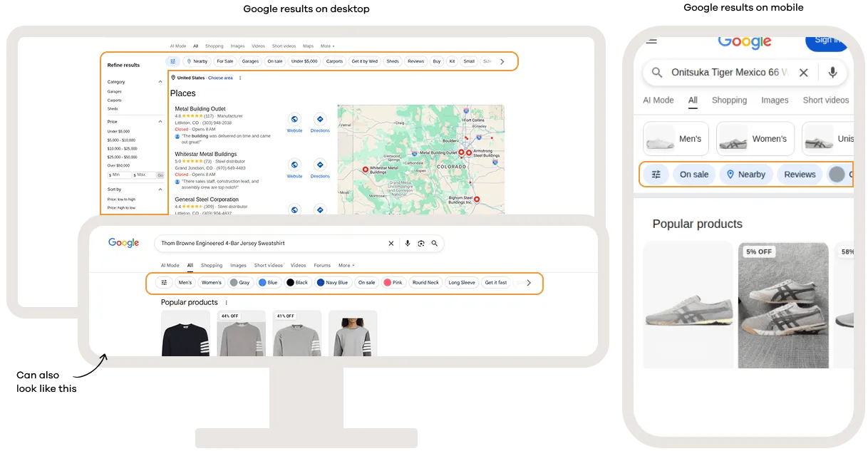The width and height of the screenshot is (868, 451).
Task: Click the Max price input field
Action: (x=144, y=175)
